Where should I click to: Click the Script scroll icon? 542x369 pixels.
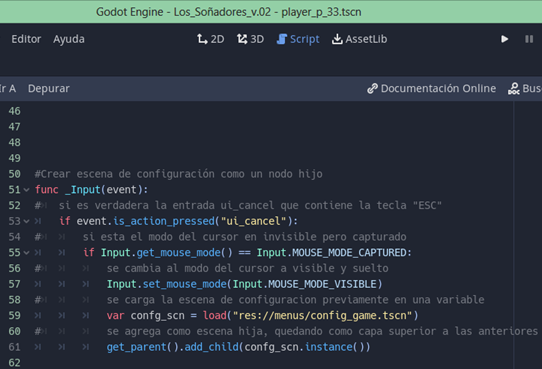pyautogui.click(x=282, y=39)
